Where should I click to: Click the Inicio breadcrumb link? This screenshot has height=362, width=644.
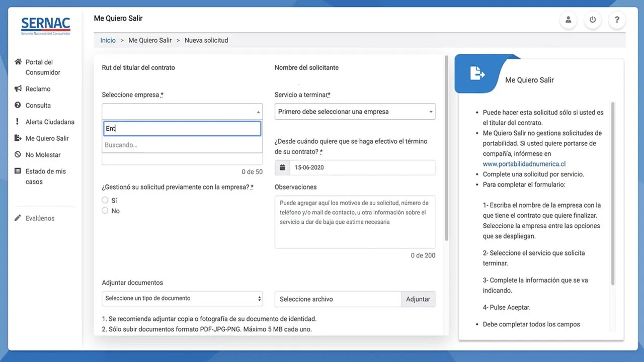(108, 40)
